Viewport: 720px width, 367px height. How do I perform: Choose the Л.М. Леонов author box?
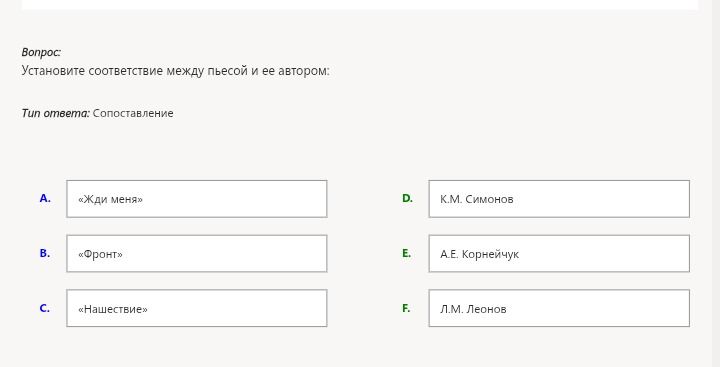(x=559, y=308)
